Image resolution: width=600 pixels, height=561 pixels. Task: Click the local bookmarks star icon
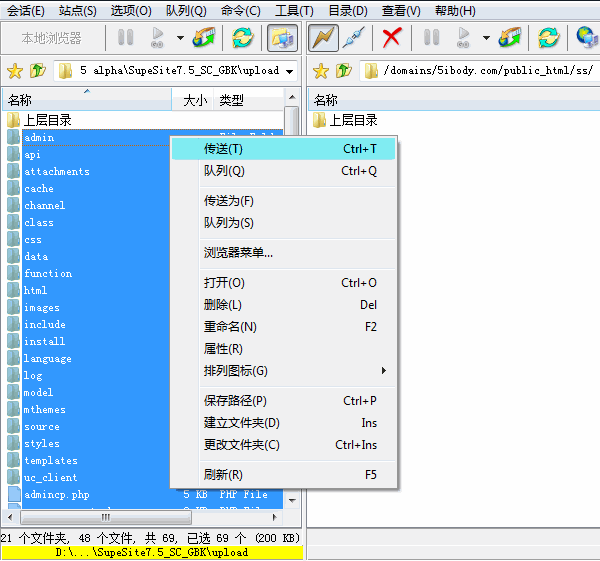pos(14,71)
